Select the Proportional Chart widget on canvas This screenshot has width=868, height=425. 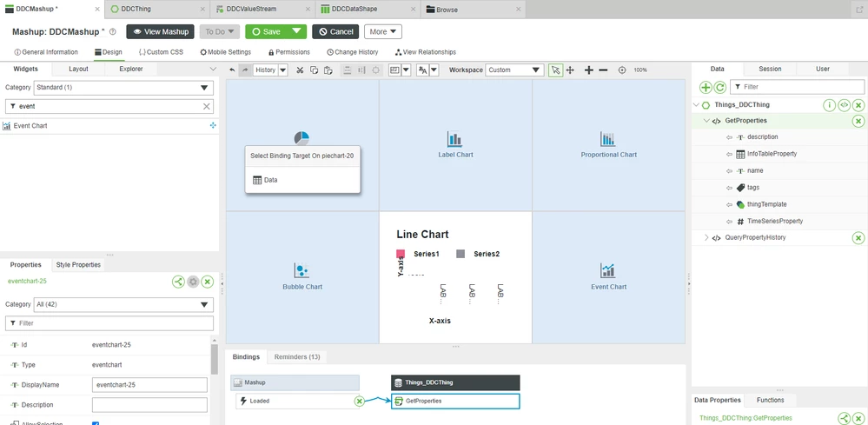(x=608, y=145)
